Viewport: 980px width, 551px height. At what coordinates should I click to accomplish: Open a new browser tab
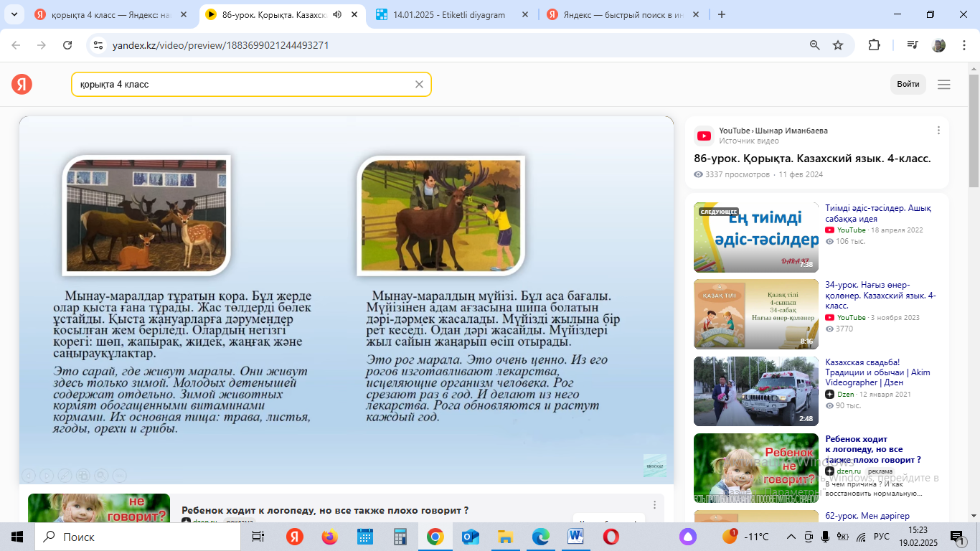[722, 14]
